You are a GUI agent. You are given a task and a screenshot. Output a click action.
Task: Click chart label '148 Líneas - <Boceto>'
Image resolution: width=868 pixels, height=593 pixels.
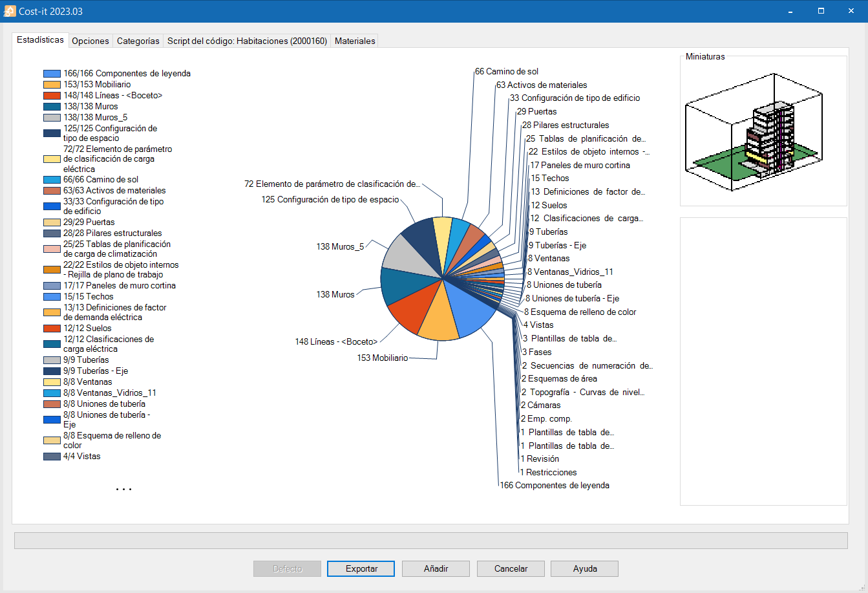(336, 341)
